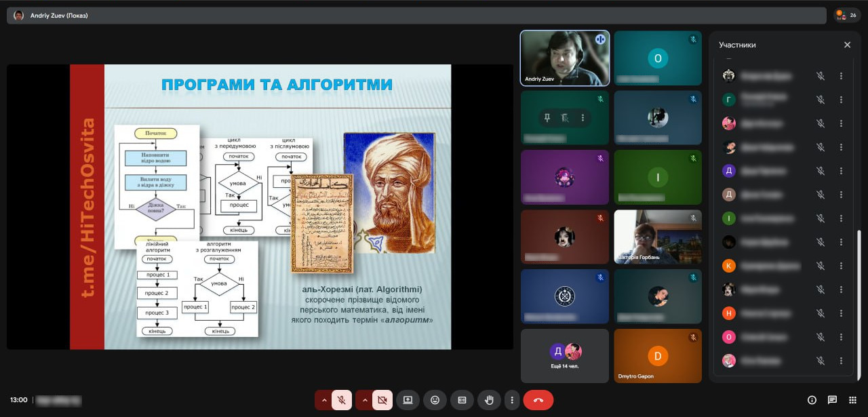Open options menu for first listed participant

point(841,76)
